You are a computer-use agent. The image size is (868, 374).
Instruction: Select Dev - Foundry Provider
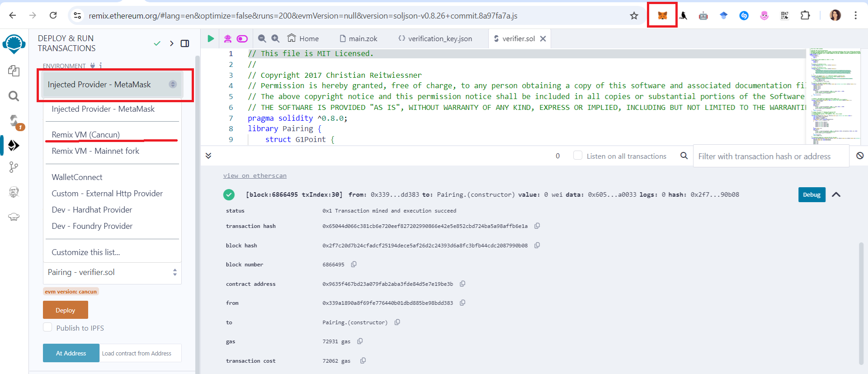click(x=92, y=226)
